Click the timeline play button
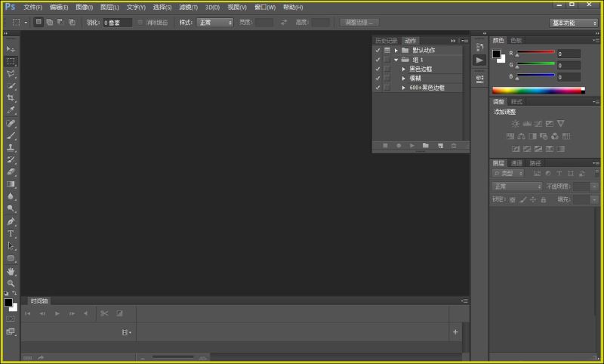This screenshot has width=604, height=364. [x=57, y=313]
